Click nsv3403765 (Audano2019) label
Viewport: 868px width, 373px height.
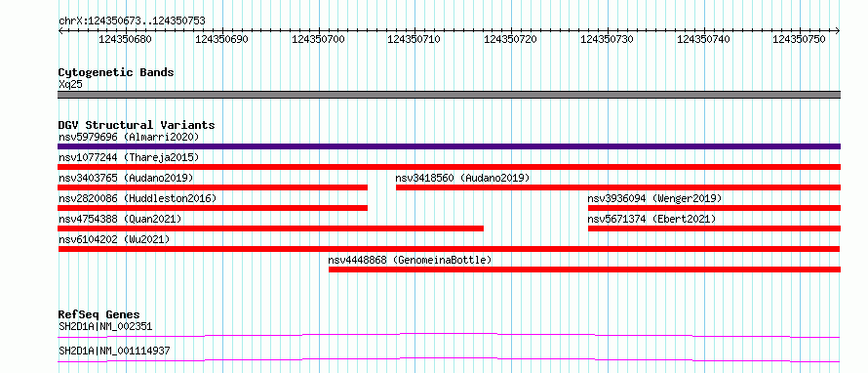point(126,178)
